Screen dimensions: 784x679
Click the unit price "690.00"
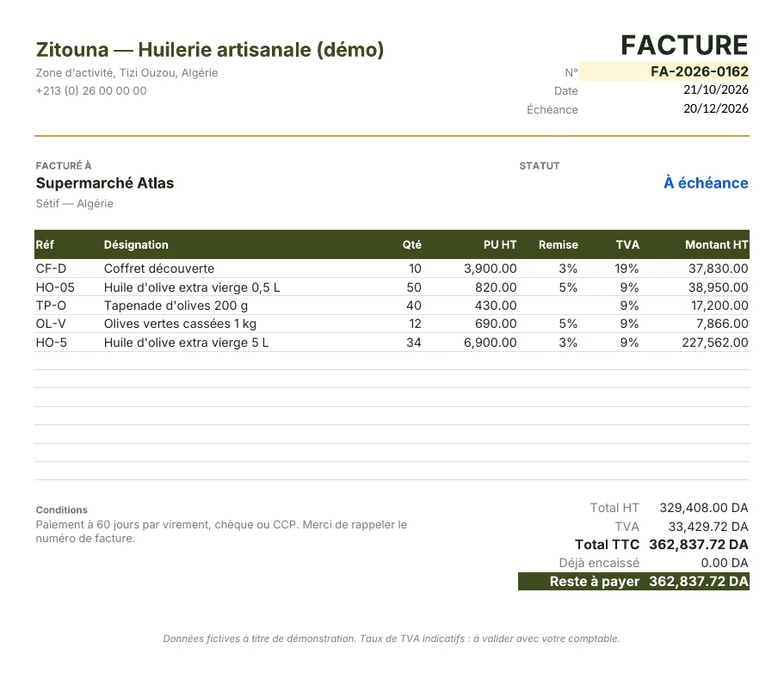coord(496,324)
